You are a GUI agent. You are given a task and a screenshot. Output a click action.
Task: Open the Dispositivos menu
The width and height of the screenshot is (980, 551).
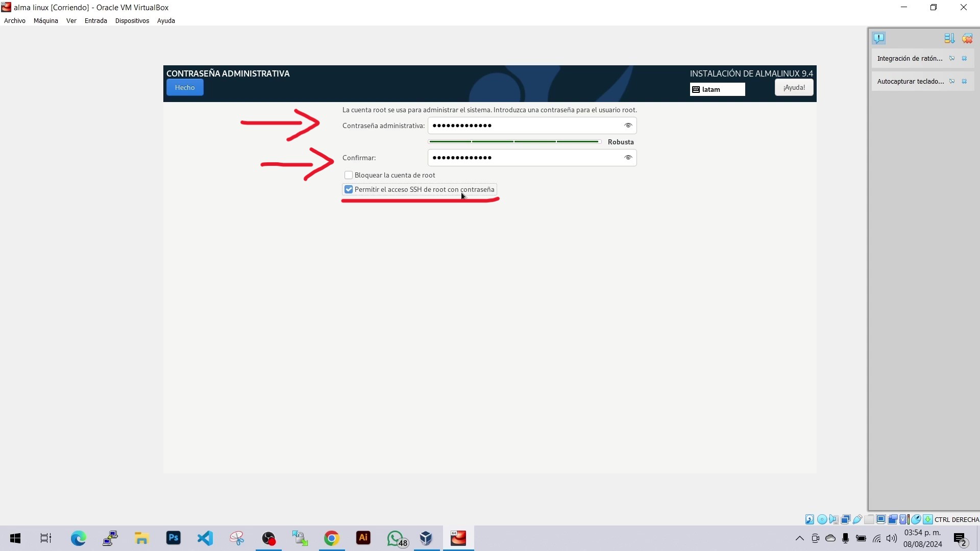point(132,21)
